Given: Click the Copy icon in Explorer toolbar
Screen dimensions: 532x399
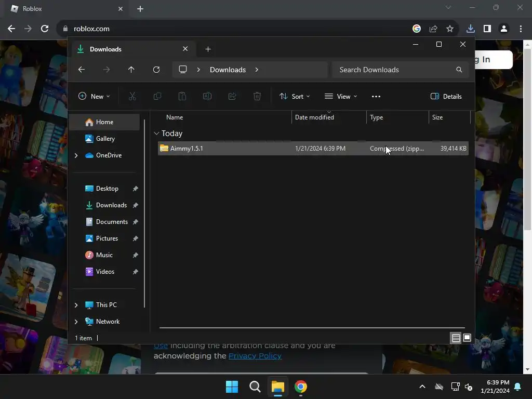Looking at the screenshot, I should click(x=157, y=96).
